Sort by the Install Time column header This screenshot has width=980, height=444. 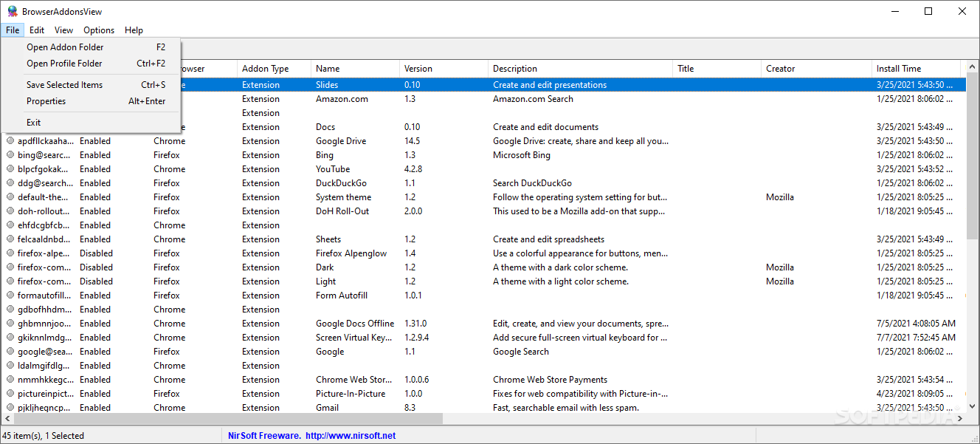[x=916, y=69]
